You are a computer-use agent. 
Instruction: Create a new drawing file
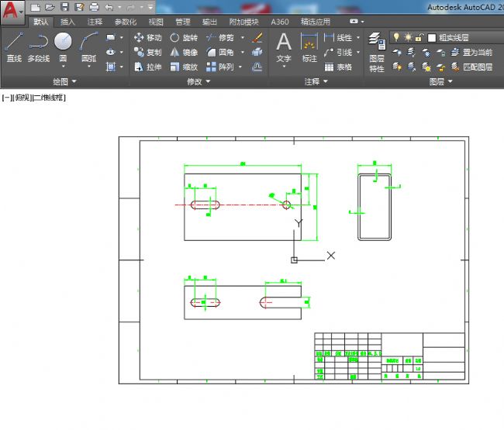tap(35, 7)
